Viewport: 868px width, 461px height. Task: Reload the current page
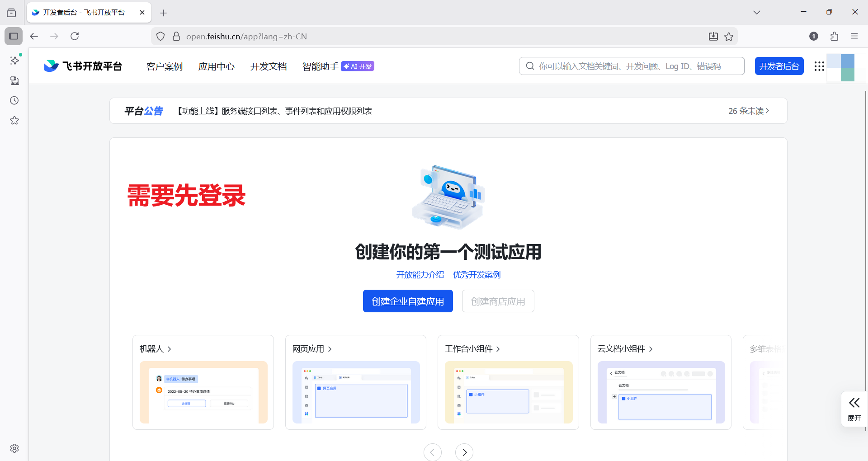point(75,36)
